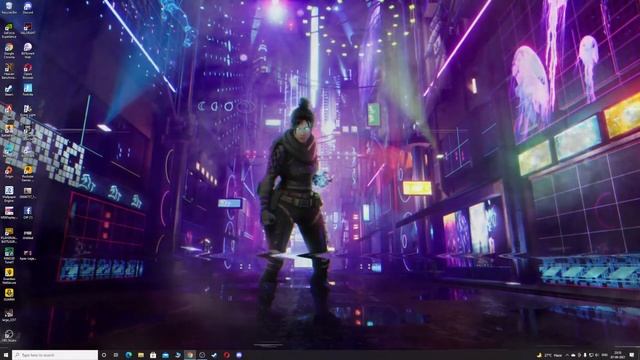This screenshot has height=360, width=640.
Task: Select the Recycle Bin desktop icon
Action: click(x=9, y=7)
